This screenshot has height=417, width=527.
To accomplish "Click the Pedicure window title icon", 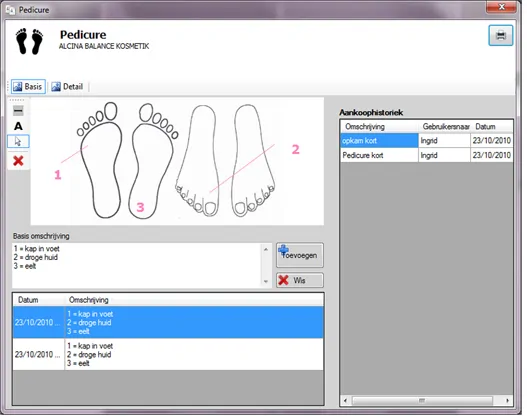I will 10,10.
